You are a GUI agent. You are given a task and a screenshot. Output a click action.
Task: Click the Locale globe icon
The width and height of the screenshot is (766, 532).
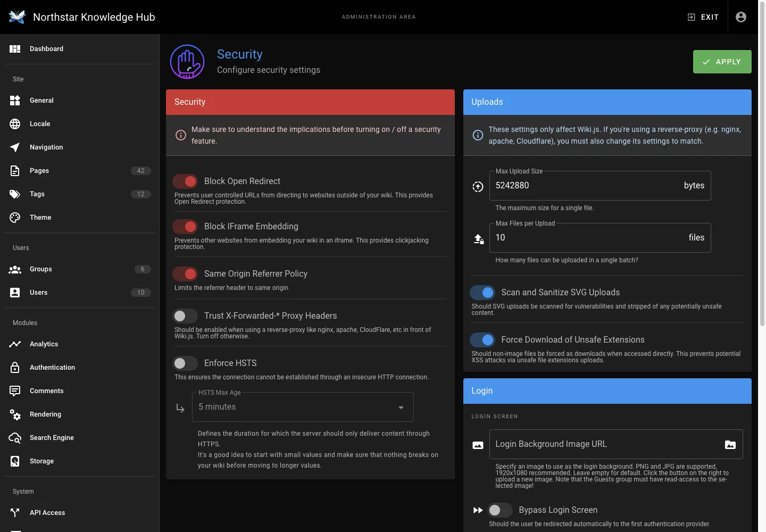15,124
